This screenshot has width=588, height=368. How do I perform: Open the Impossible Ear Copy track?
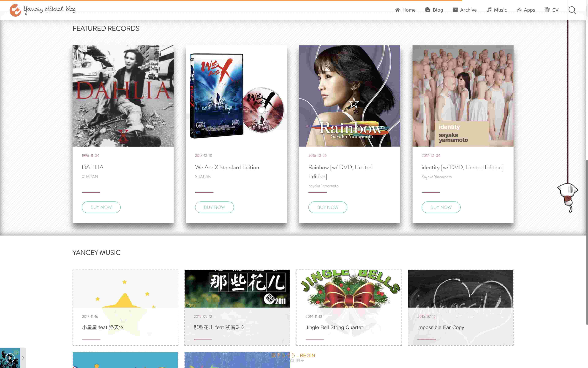(x=441, y=327)
